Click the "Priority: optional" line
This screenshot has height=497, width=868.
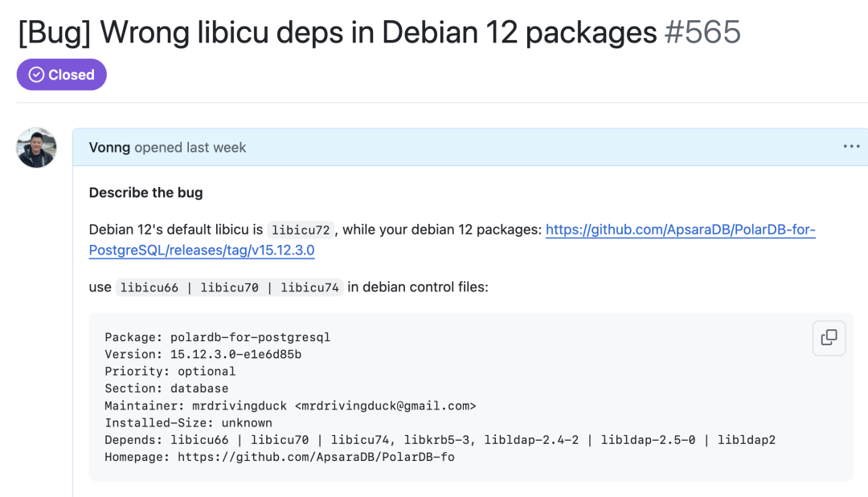click(x=170, y=371)
